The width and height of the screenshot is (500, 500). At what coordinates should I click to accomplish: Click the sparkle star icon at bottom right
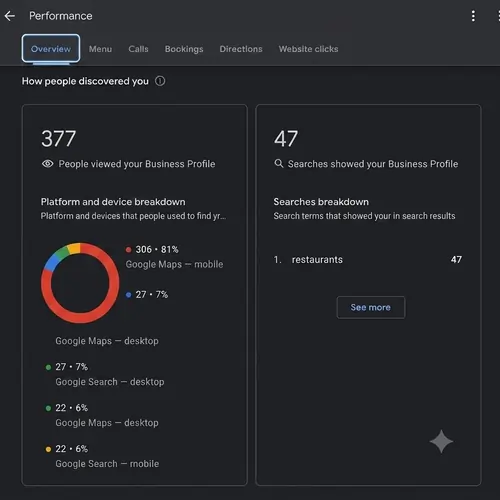pos(441,441)
